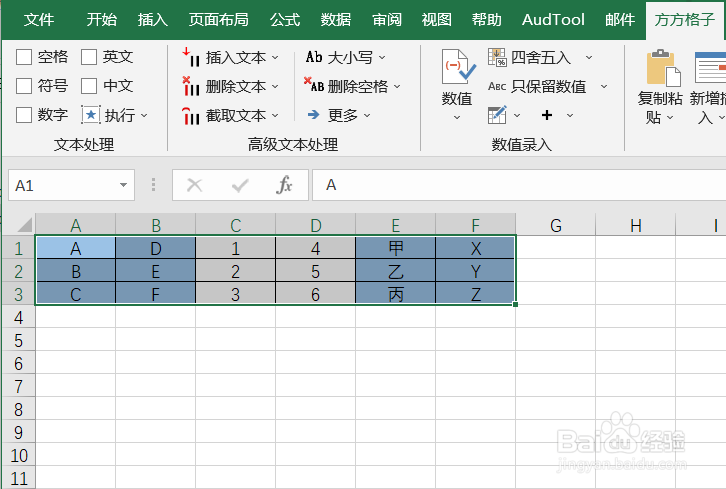Open the AudTool ribbon tab

click(554, 19)
